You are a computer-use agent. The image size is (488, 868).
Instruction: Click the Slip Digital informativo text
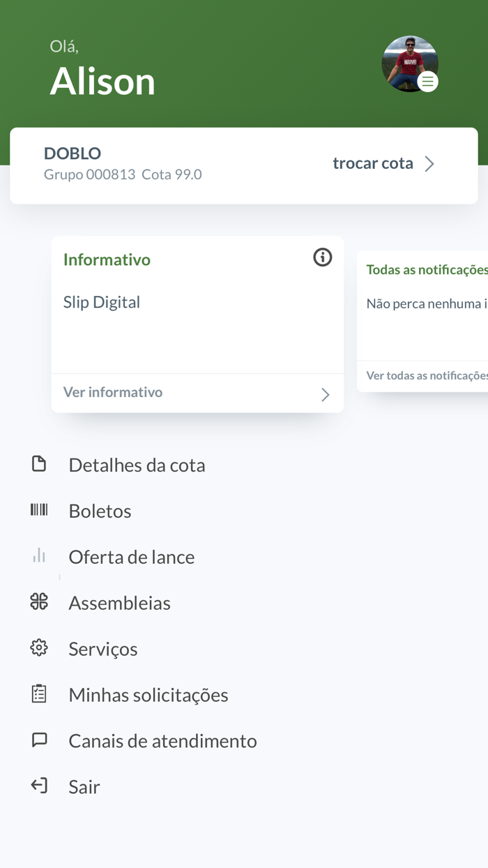[x=102, y=301]
